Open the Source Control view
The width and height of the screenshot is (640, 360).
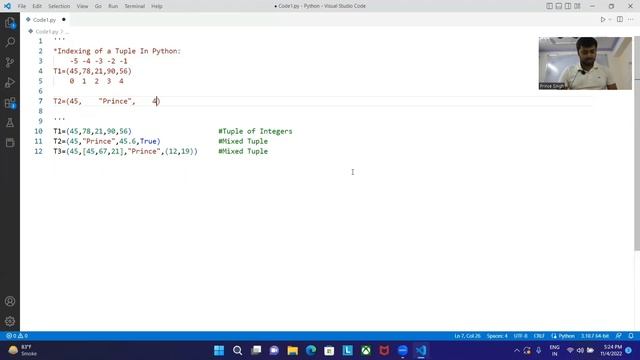coord(10,62)
